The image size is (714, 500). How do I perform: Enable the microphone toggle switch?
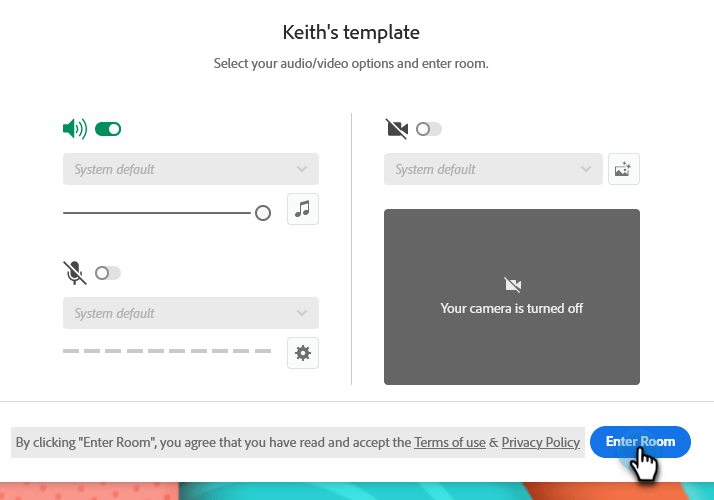(x=107, y=273)
